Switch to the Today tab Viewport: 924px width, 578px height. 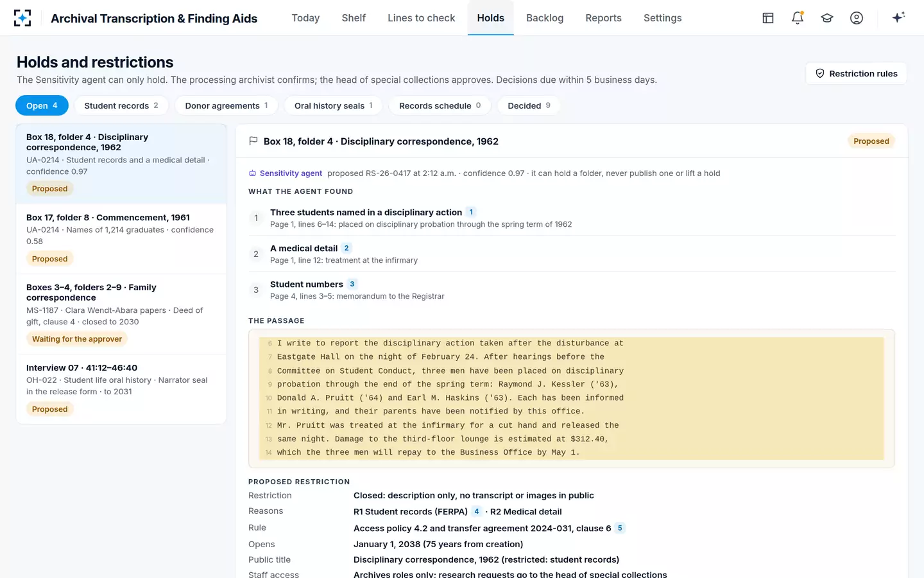305,18
